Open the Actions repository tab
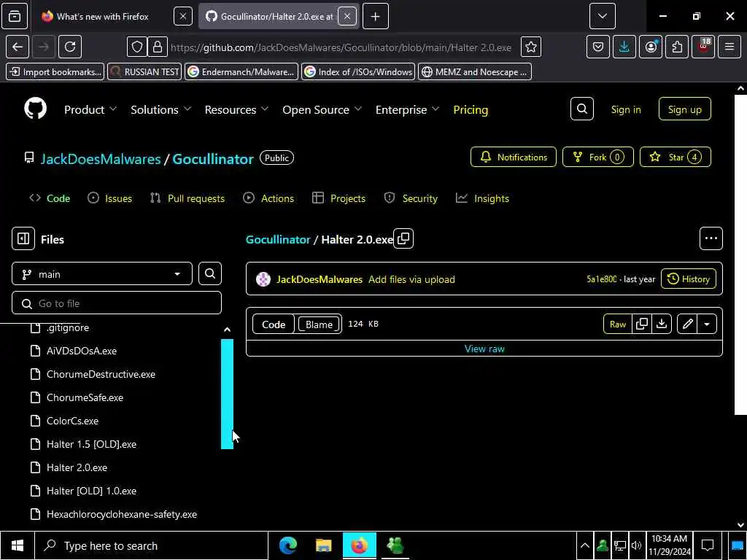This screenshot has height=560, width=747. (268, 198)
